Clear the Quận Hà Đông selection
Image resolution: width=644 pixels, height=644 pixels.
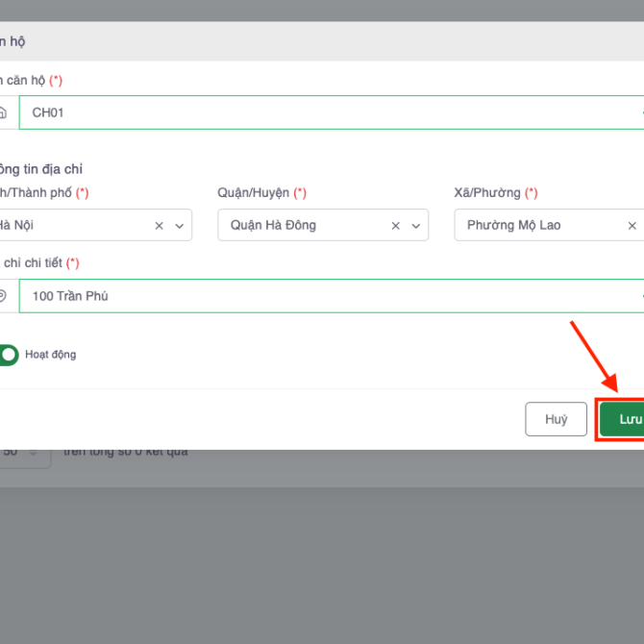(x=395, y=226)
